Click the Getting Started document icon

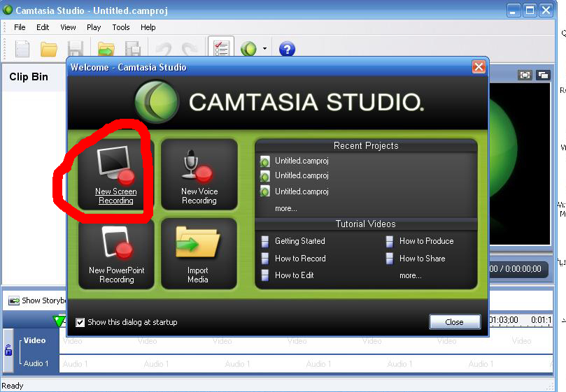click(265, 241)
